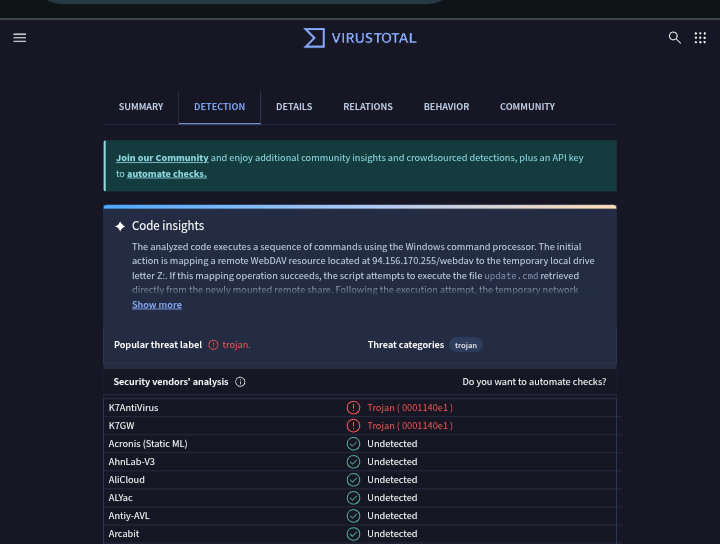The width and height of the screenshot is (720, 544).
Task: Click the red alert icon for K7AntiVirus
Action: tap(353, 408)
